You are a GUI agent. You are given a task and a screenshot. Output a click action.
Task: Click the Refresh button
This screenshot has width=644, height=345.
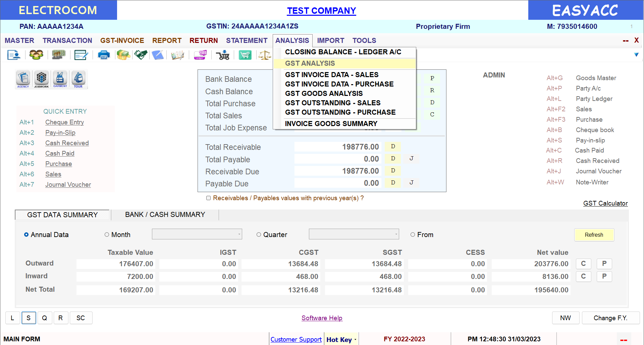coord(594,235)
